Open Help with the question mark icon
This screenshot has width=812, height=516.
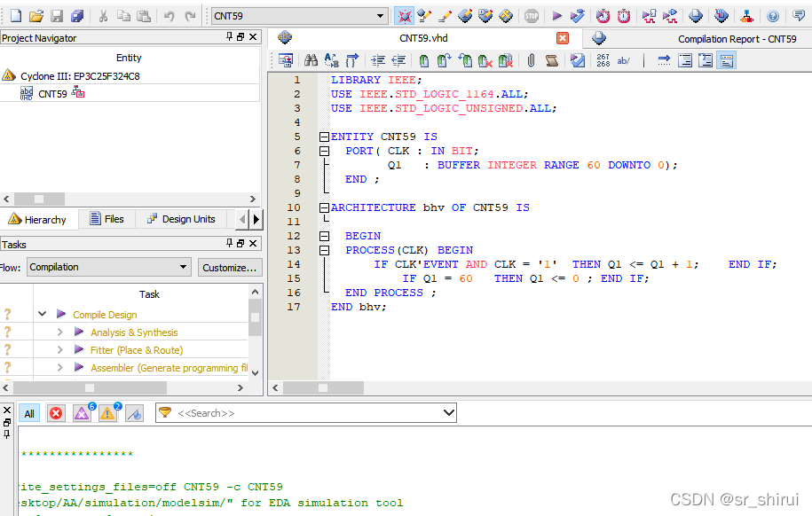[x=773, y=16]
